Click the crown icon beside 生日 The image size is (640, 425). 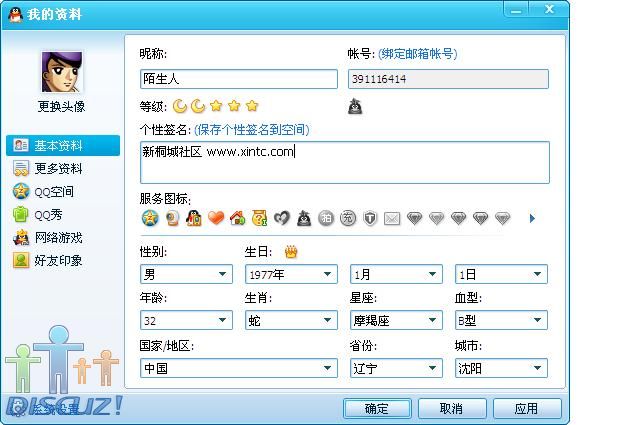click(x=292, y=251)
